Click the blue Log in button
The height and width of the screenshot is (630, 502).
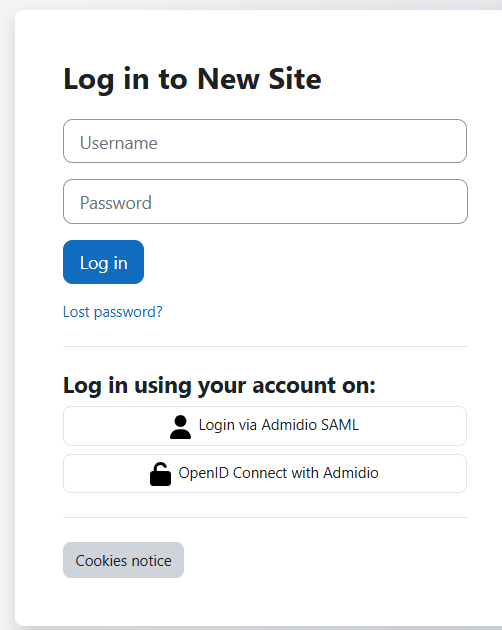click(x=103, y=262)
